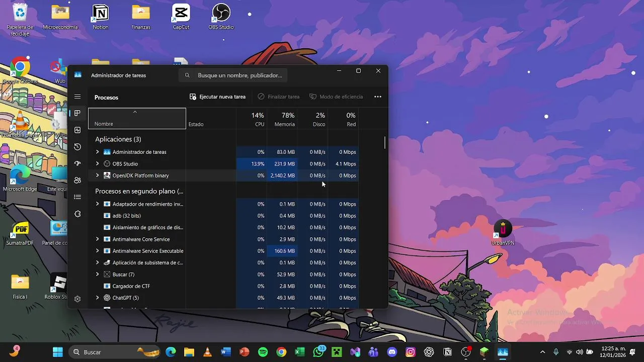This screenshot has height=362, width=644.
Task: Open the Details page icon in sidebar
Action: point(77,197)
